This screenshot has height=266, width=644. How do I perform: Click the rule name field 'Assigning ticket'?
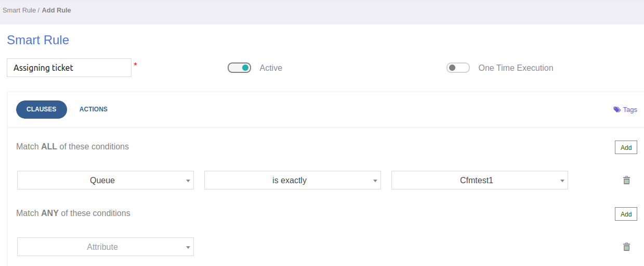tap(69, 68)
